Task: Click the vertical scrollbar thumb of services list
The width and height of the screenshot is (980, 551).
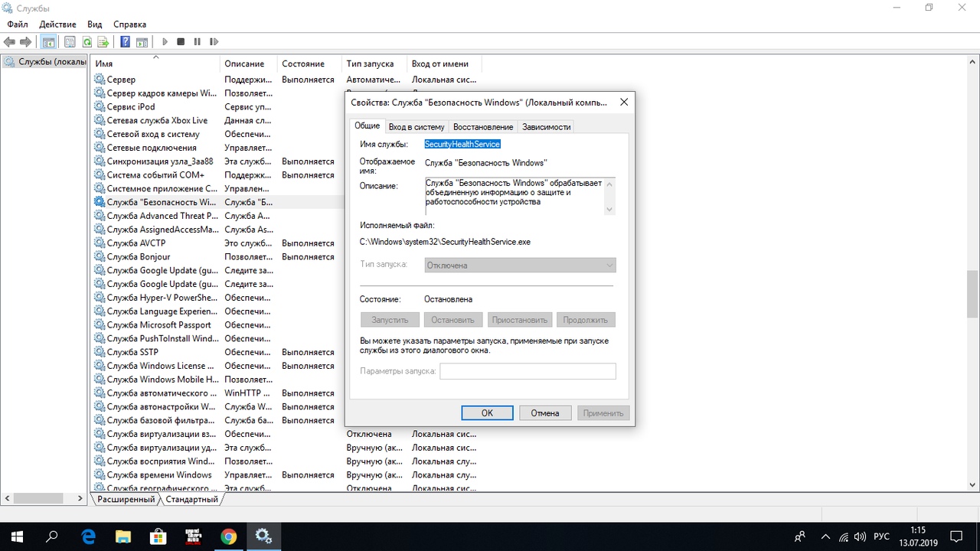Action: coord(973,295)
